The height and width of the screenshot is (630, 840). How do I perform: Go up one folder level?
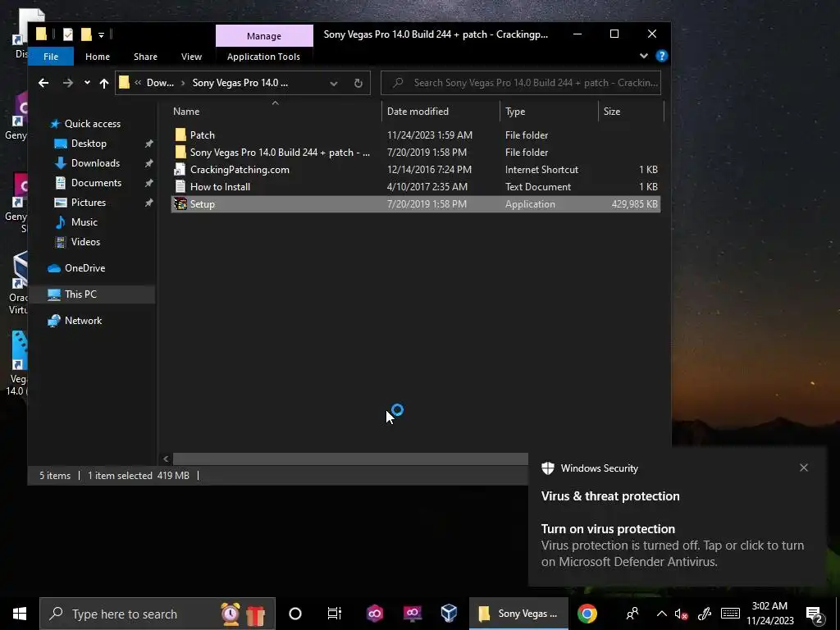pyautogui.click(x=104, y=83)
